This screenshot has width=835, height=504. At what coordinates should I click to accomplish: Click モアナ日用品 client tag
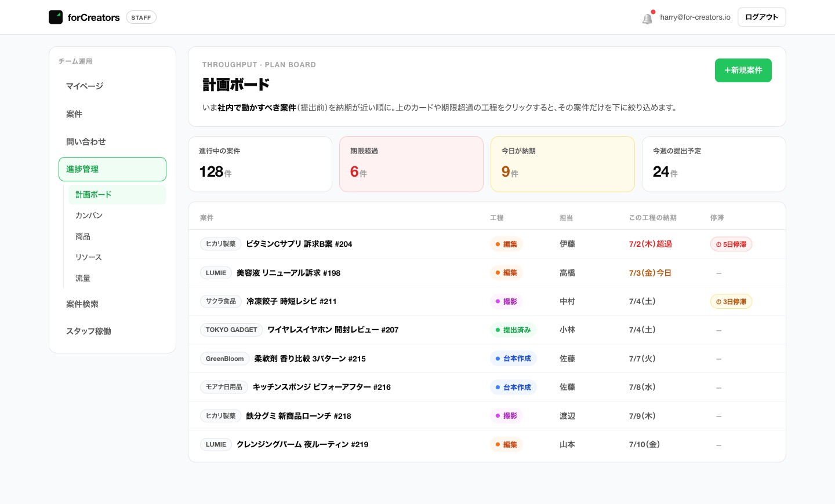pos(224,387)
